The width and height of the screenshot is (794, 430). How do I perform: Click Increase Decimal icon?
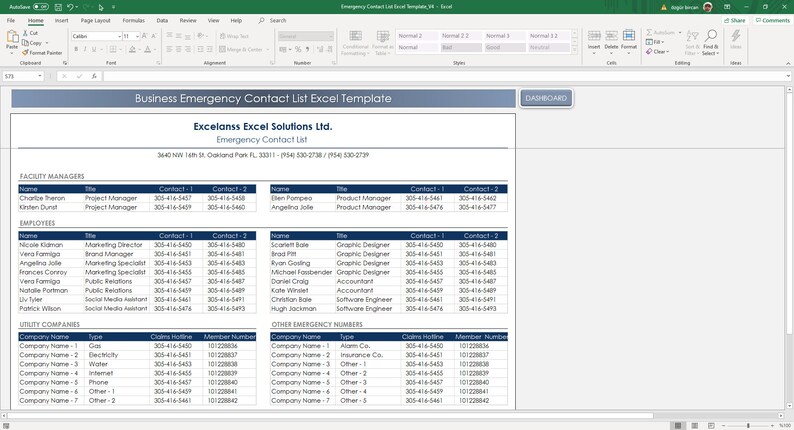(x=320, y=50)
